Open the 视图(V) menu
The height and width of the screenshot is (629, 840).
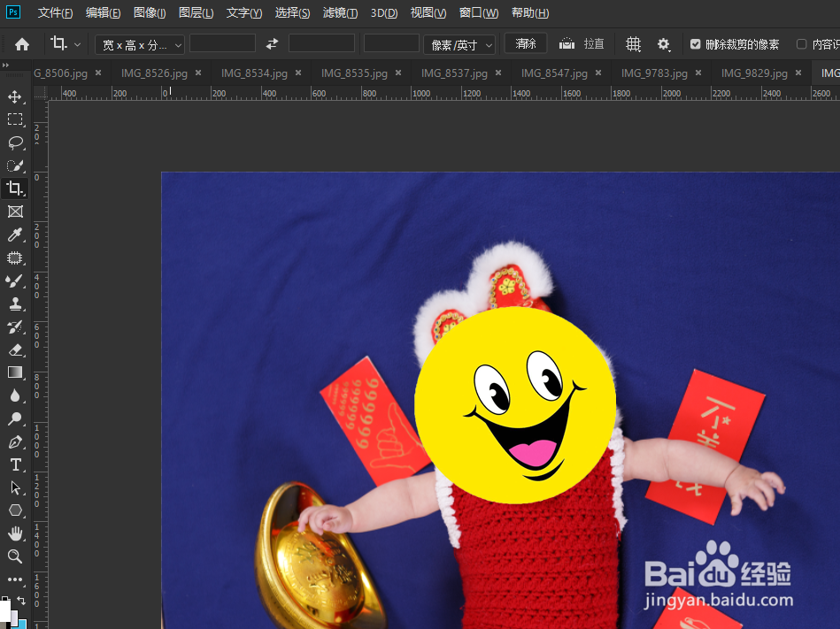point(428,13)
